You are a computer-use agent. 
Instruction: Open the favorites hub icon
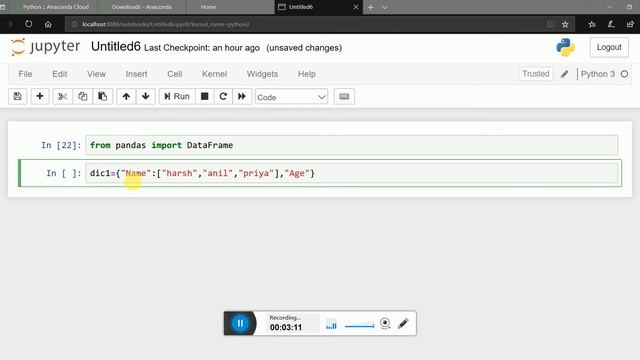592,24
